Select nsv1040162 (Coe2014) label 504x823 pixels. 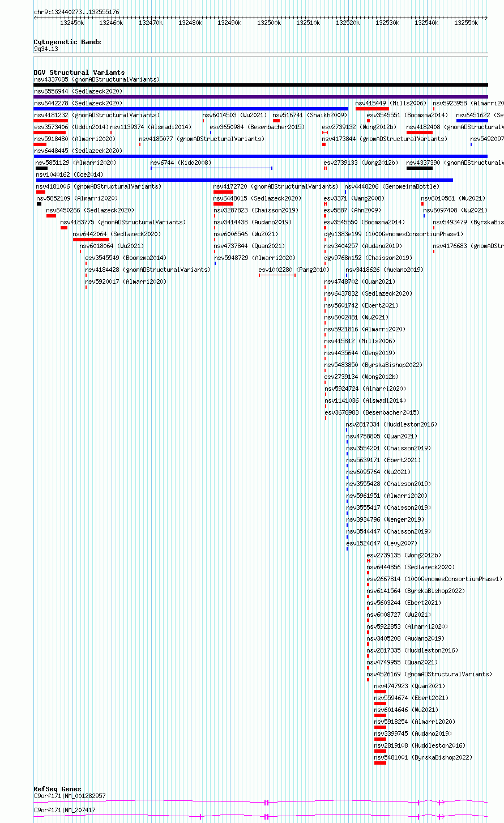click(x=70, y=174)
